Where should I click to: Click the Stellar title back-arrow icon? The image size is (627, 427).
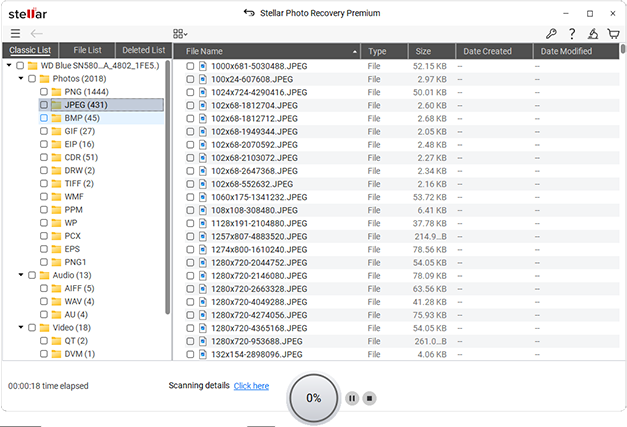tap(249, 13)
